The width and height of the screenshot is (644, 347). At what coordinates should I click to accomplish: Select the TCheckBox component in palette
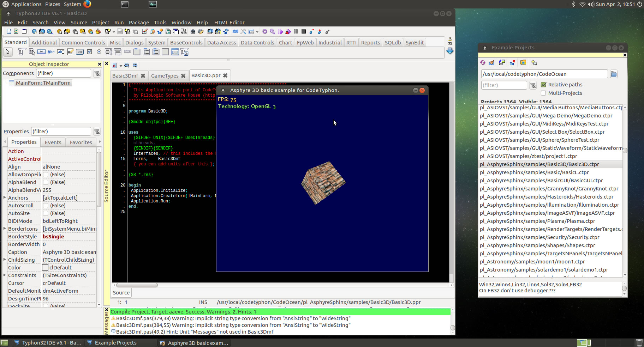pyautogui.click(x=89, y=52)
